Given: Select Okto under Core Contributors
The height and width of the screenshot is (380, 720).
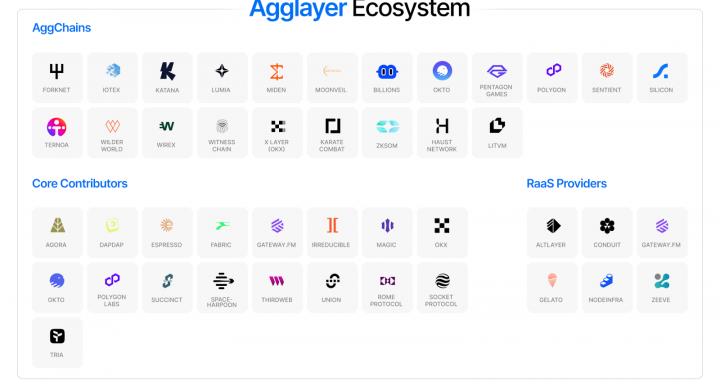Looking at the screenshot, I should click(57, 287).
